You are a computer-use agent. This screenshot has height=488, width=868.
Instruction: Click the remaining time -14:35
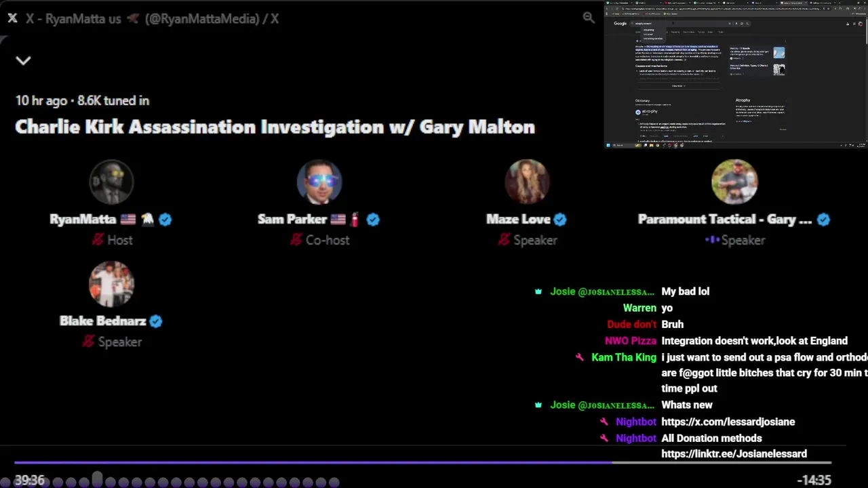click(814, 480)
